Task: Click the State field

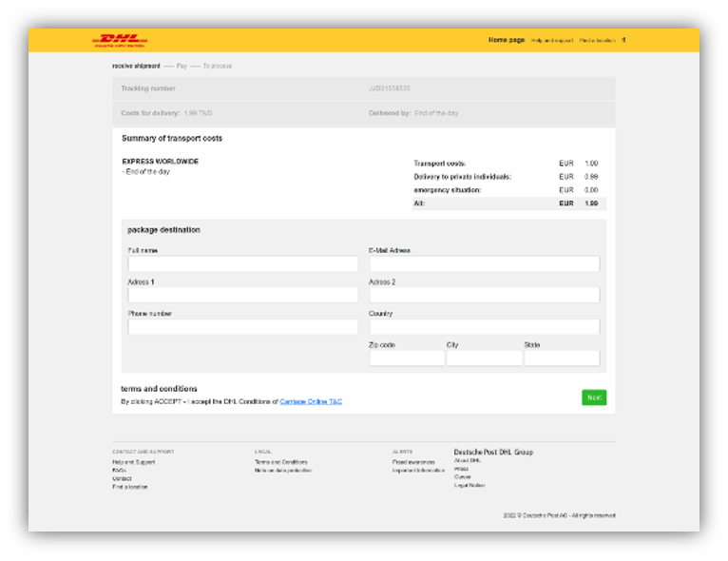Action: (562, 358)
